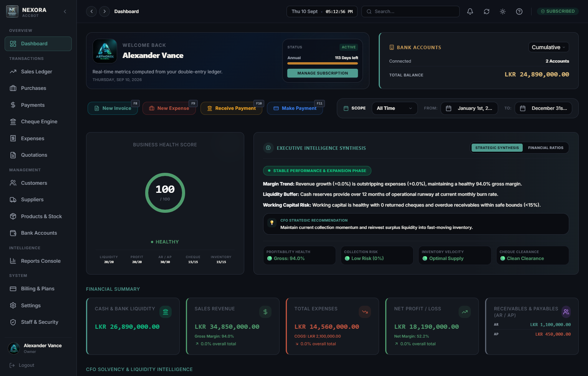This screenshot has width=588, height=376.
Task: Click the refresh sync icon
Action: click(x=487, y=12)
